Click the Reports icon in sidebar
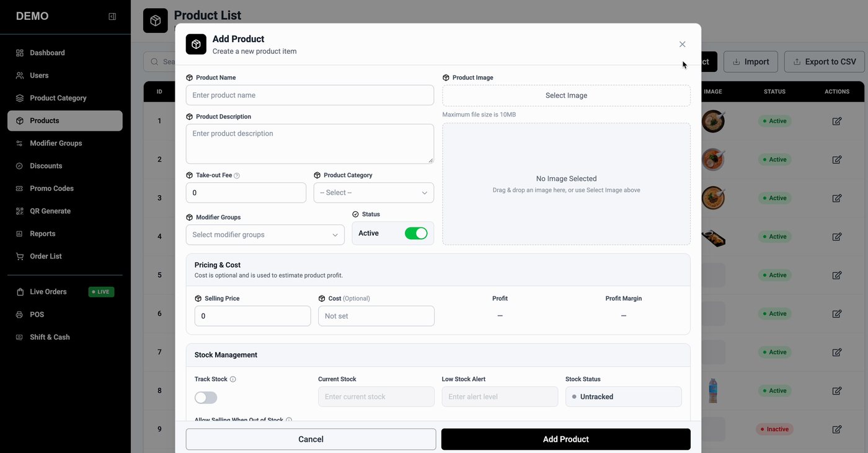Screen dimensions: 868x453 [x=20, y=234]
